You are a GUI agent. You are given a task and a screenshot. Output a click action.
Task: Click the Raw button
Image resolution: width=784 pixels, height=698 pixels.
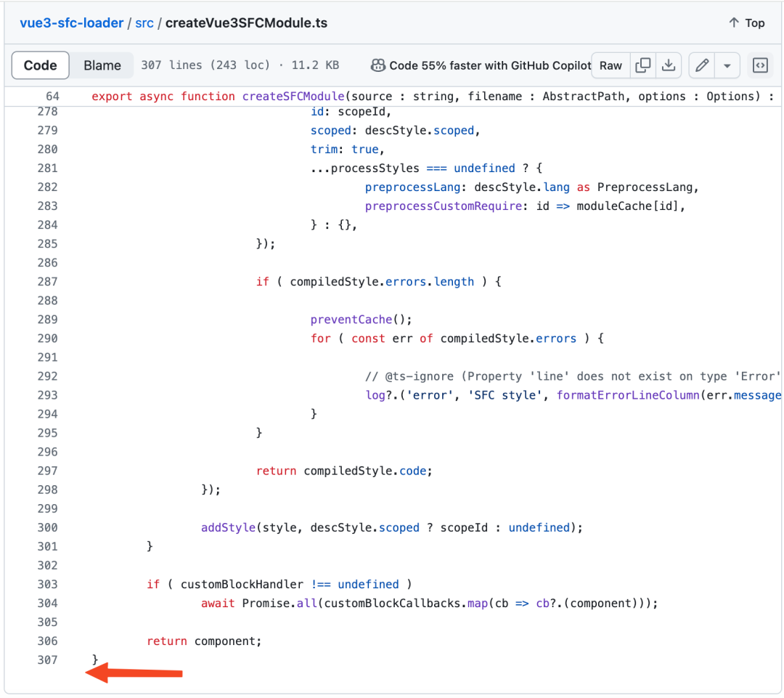click(x=611, y=65)
